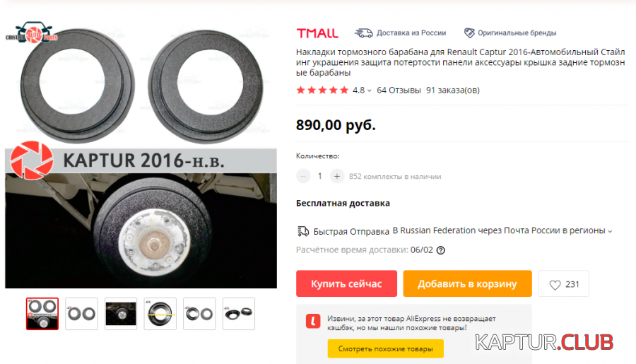The width and height of the screenshot is (636, 364).
Task: Expand the 4.8 rating breakdown chevron
Action: [369, 91]
